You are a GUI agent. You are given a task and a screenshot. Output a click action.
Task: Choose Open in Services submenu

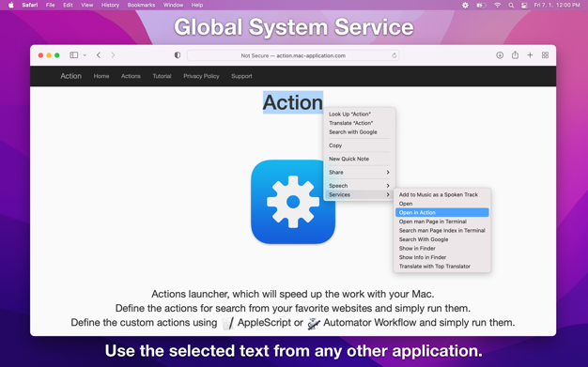coord(442,204)
